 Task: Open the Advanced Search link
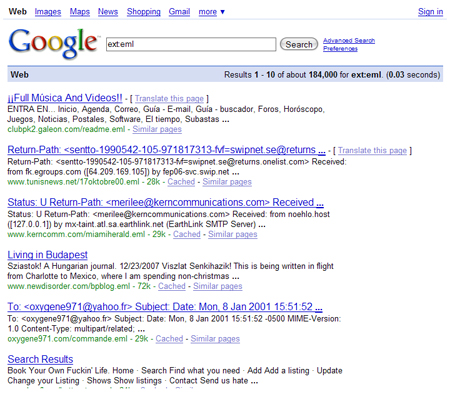349,41
